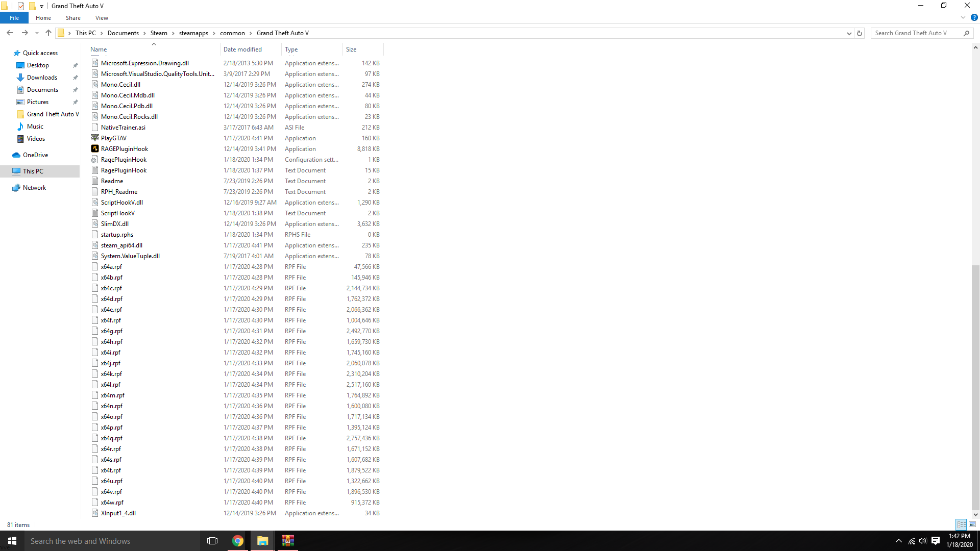The image size is (980, 551).
Task: Open the File menu
Action: (14, 18)
